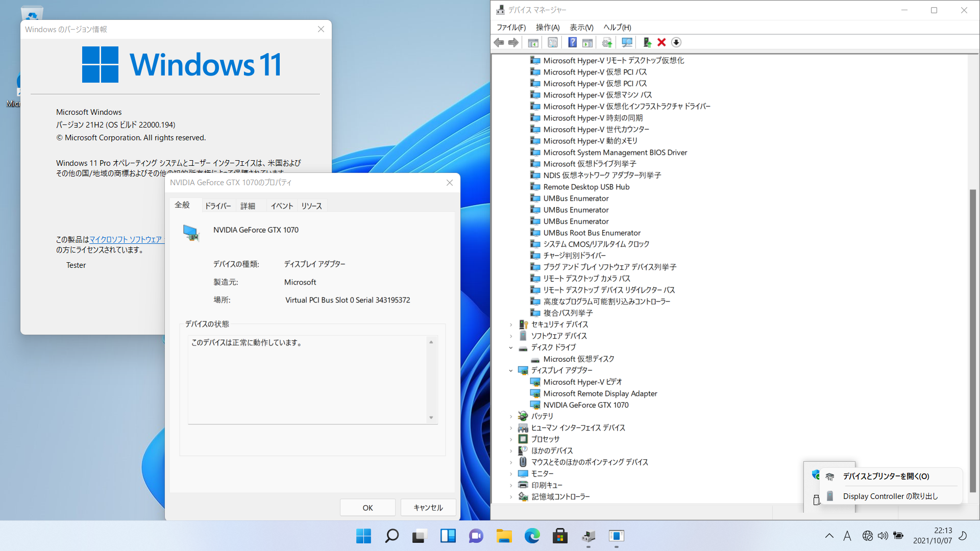Expand the モニター category
The height and width of the screenshot is (551, 980).
coord(511,473)
